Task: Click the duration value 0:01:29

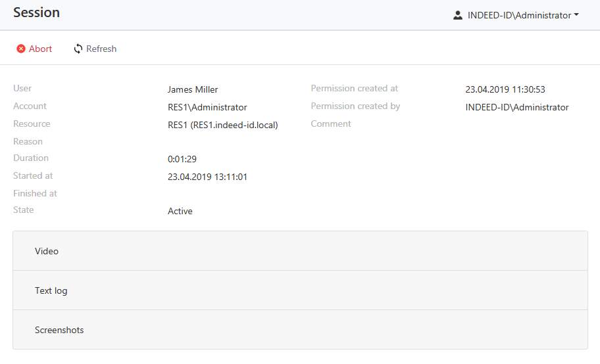Action: click(182, 159)
